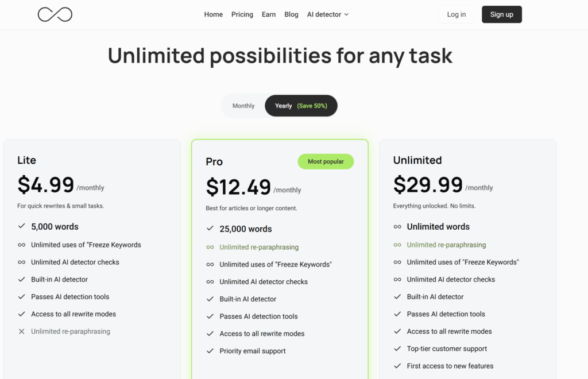The height and width of the screenshot is (379, 588).
Task: Navigate to the Blog
Action: coord(292,14)
